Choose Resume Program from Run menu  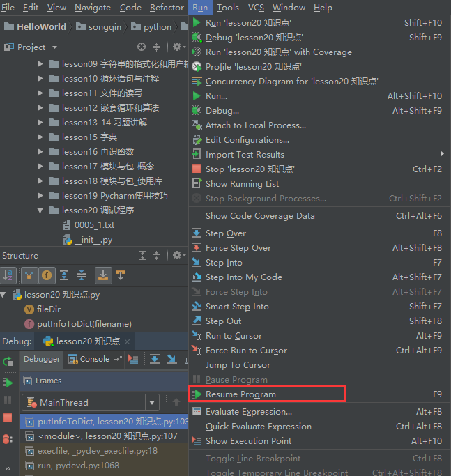[x=319, y=394]
